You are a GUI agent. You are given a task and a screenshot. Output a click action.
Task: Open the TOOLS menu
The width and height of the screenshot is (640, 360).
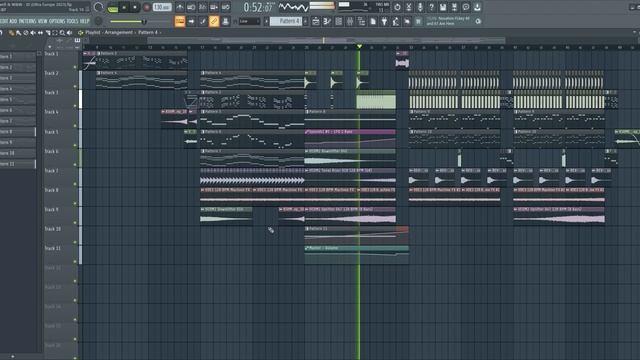pyautogui.click(x=72, y=21)
